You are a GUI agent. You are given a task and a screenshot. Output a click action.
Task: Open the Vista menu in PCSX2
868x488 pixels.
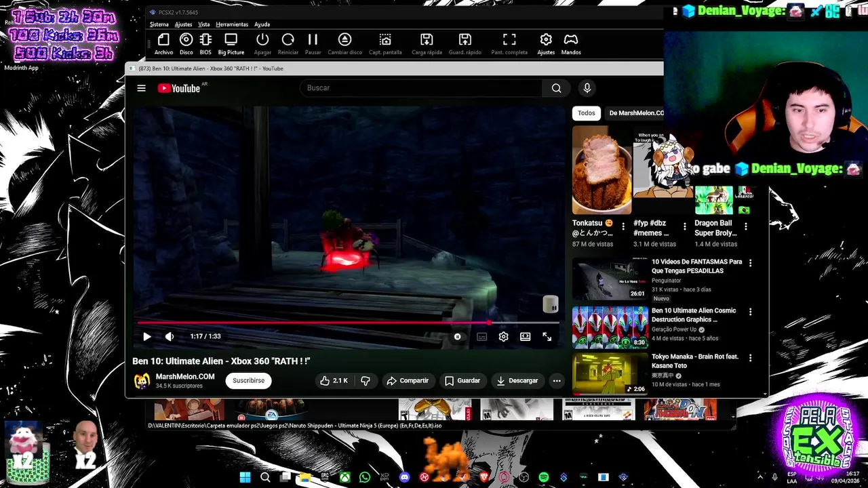[203, 24]
